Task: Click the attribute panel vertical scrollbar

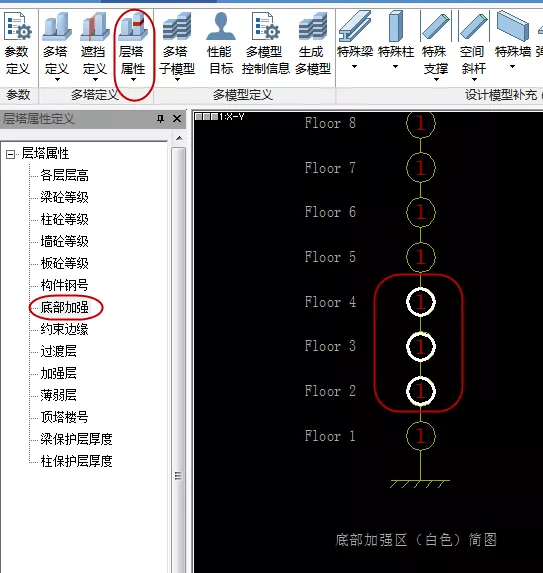Action: click(178, 311)
